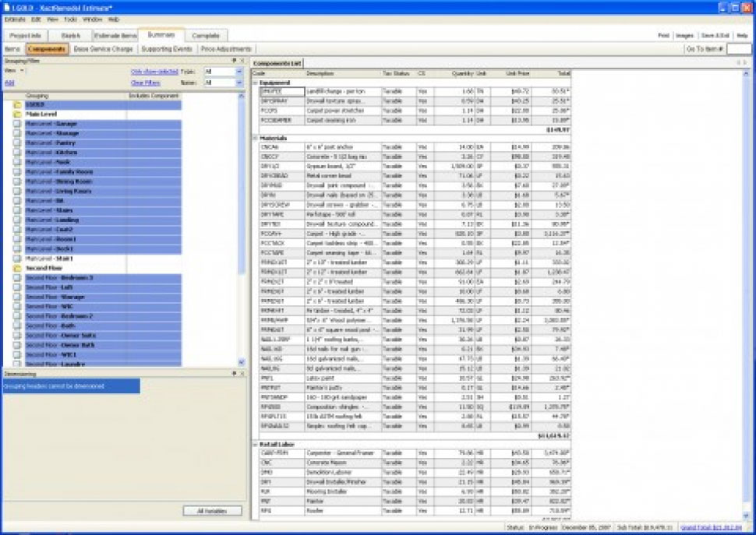Collapse the Materials group

coord(255,138)
